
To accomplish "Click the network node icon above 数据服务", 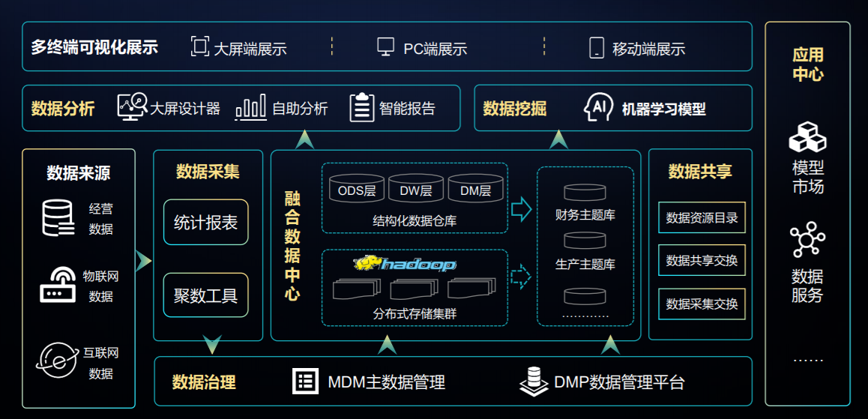I will pos(808,240).
